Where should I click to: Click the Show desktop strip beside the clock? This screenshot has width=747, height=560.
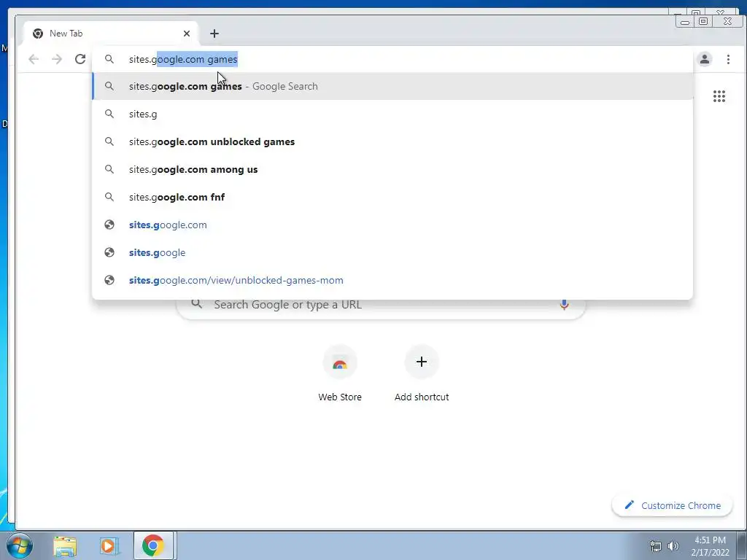coord(742,545)
